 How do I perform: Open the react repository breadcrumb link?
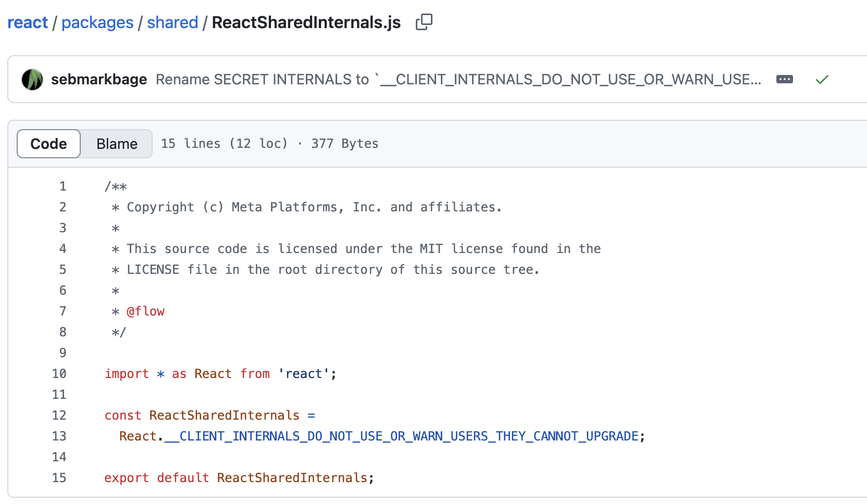pyautogui.click(x=28, y=22)
